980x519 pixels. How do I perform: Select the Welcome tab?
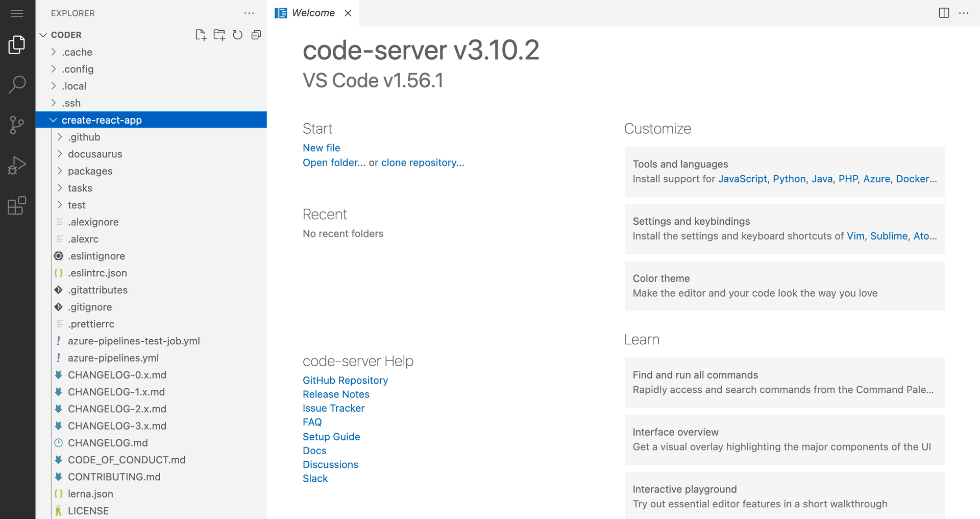click(313, 13)
